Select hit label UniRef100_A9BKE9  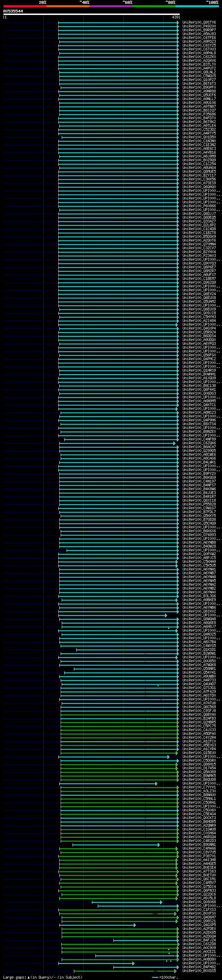point(199,600)
